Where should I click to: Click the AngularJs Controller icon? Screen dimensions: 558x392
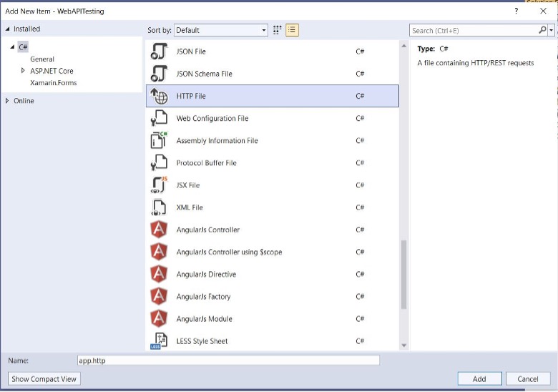(159, 230)
